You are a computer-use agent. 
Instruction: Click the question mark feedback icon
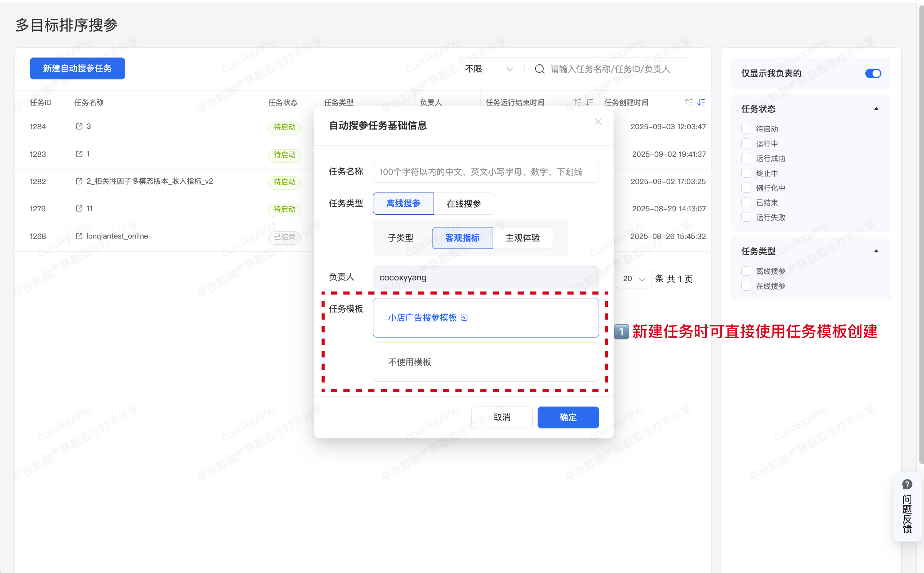[x=907, y=484]
